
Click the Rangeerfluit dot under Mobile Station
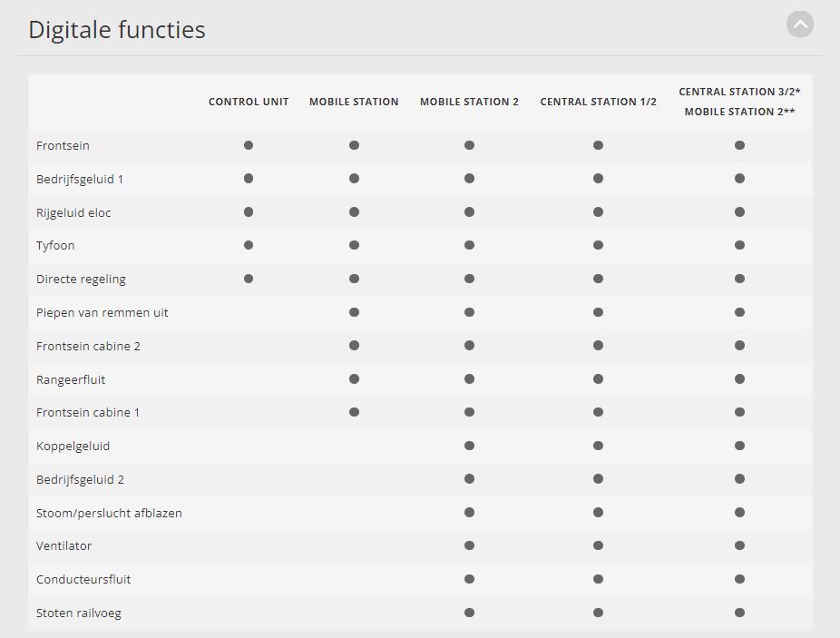click(354, 379)
